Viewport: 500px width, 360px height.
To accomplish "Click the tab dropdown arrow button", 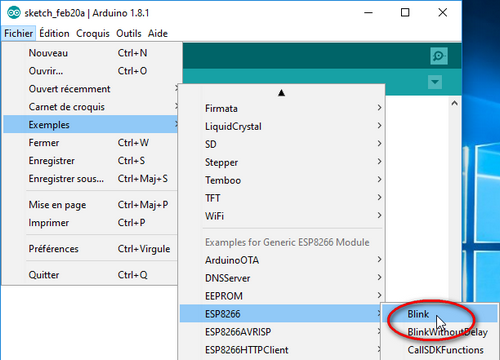I will [435, 82].
